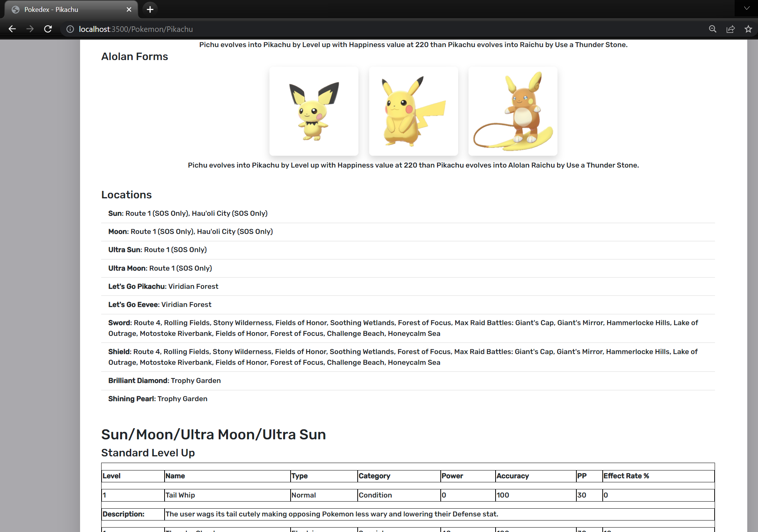Close the Pokedex - Pikachu tab

tap(129, 9)
